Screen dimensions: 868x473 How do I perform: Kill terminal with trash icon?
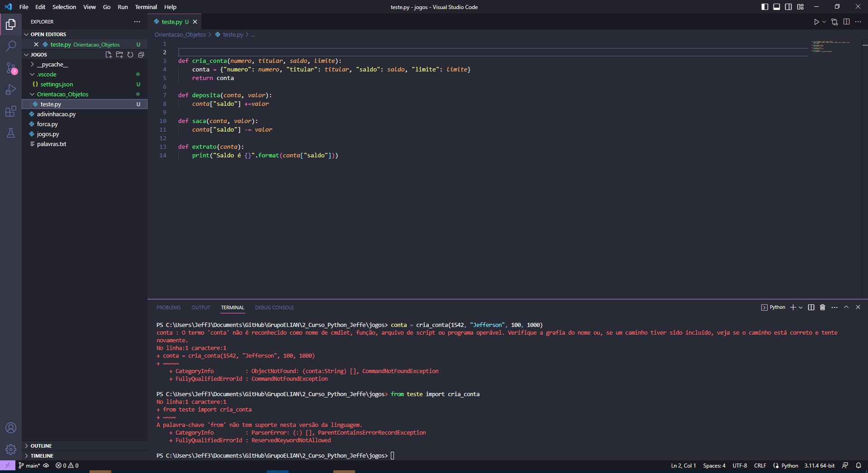pos(823,307)
